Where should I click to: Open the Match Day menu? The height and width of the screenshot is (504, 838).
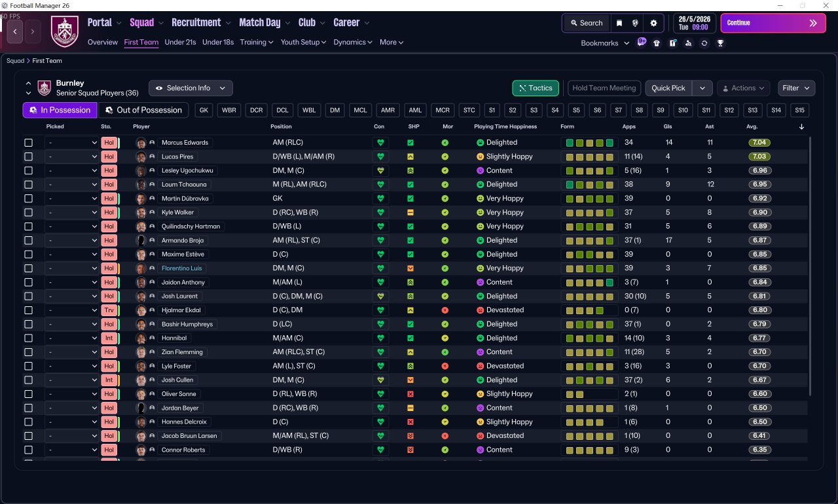coord(265,23)
